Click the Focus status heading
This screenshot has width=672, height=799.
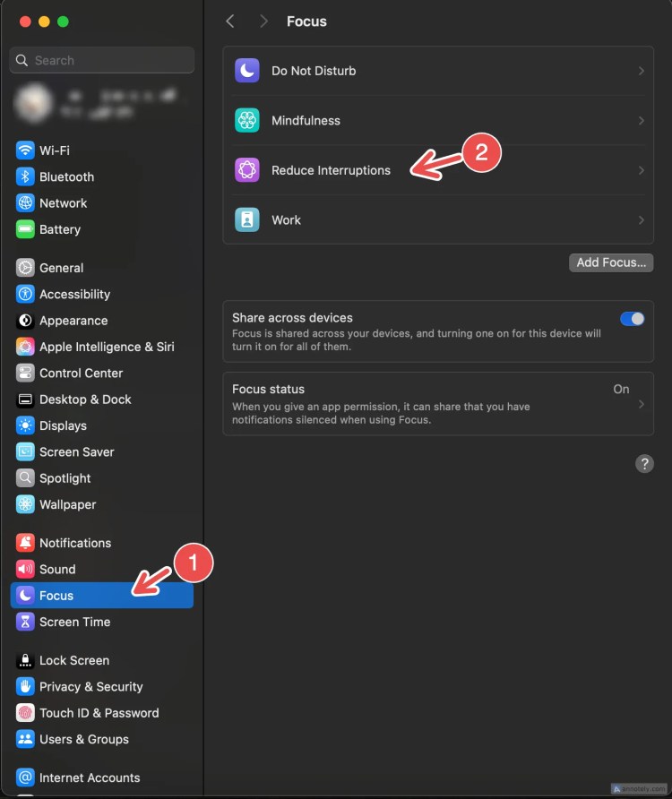coord(268,389)
